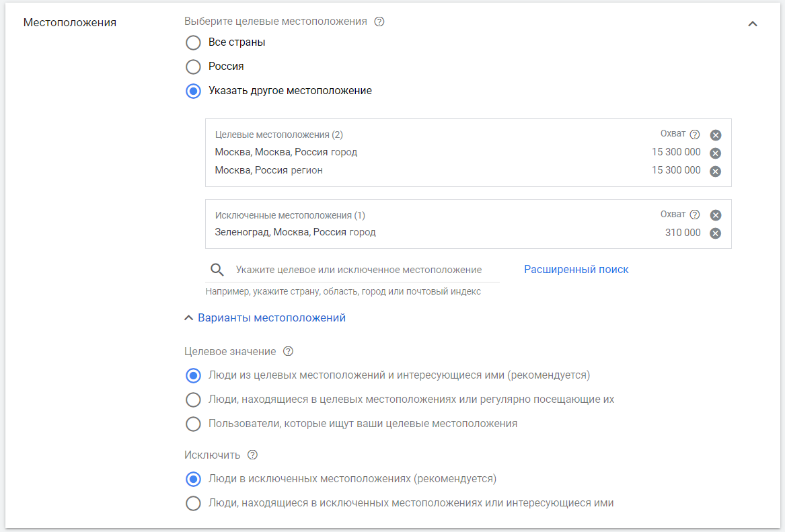Open help icon beside Целевое значение
785x532 pixels.
coord(288,351)
